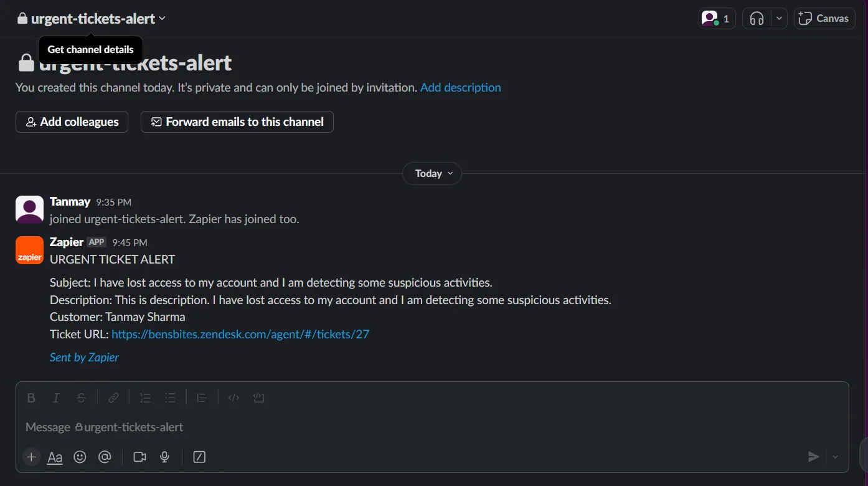Click the 9:35 PM message timestamp
This screenshot has height=486, width=868.
[x=113, y=202]
